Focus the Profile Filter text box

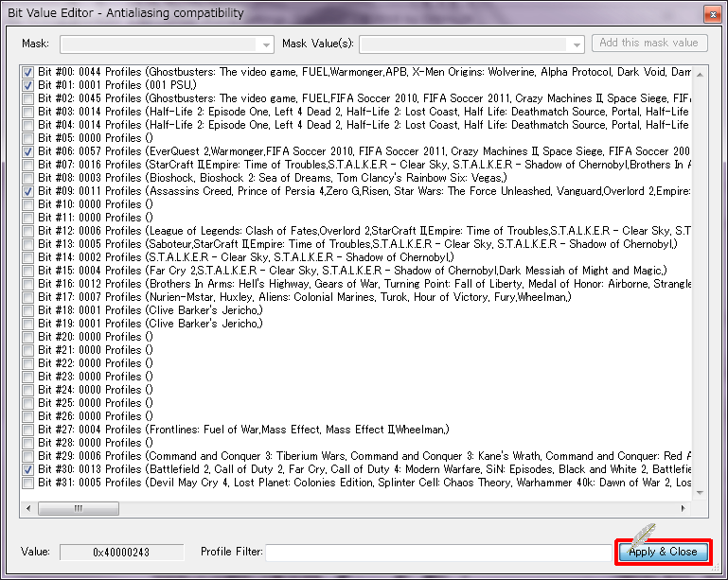[438, 553]
